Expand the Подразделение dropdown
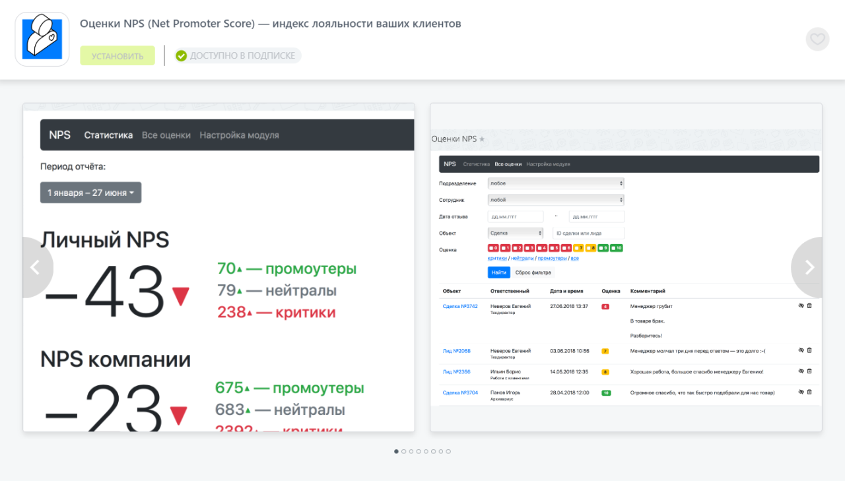The height and width of the screenshot is (504, 845). click(x=556, y=183)
